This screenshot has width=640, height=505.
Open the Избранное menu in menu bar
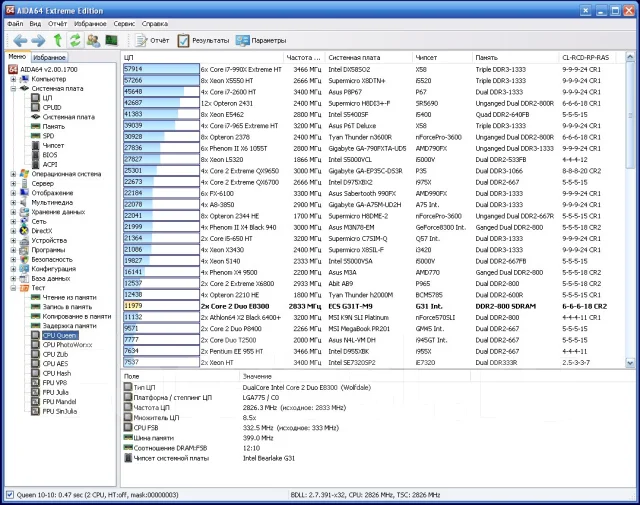point(90,24)
